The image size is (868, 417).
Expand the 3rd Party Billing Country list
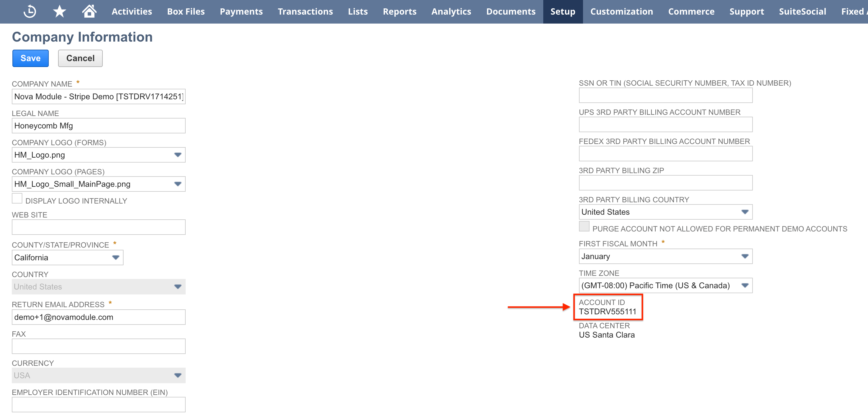[x=744, y=212]
